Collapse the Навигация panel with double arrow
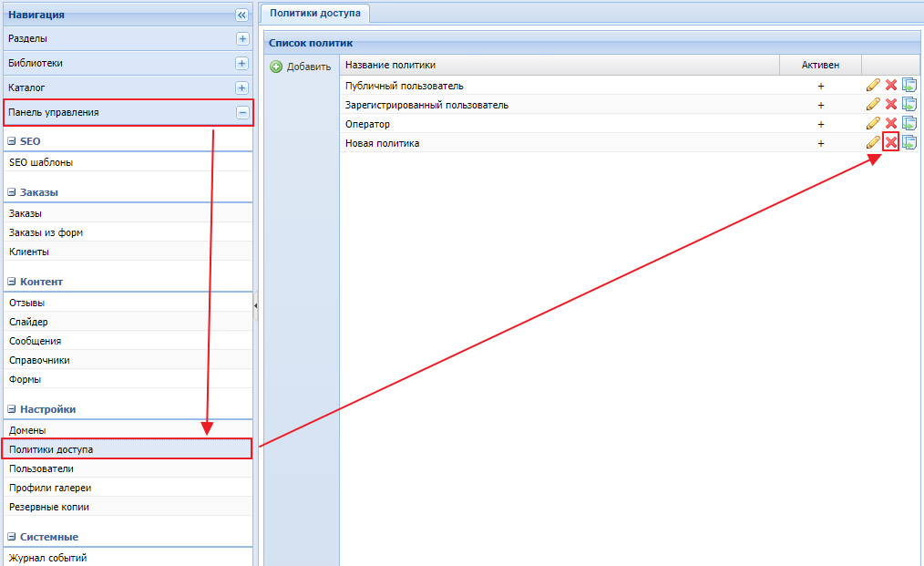 [241, 15]
